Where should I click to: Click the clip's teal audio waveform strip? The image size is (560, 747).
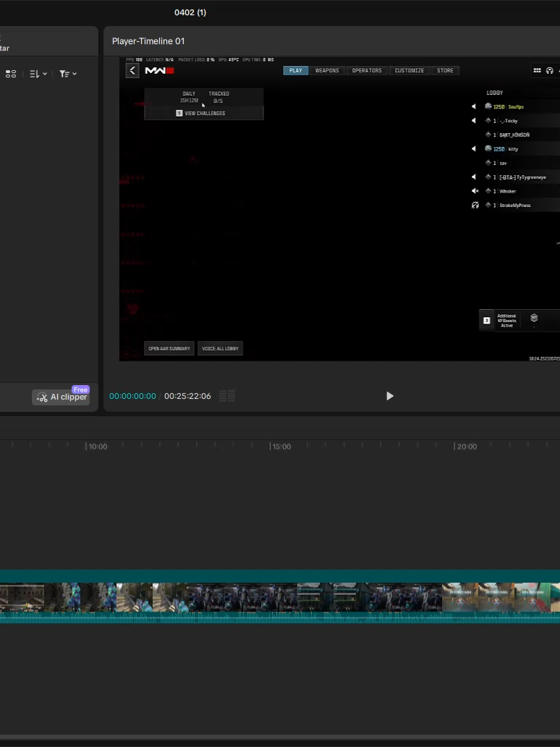tap(280, 618)
